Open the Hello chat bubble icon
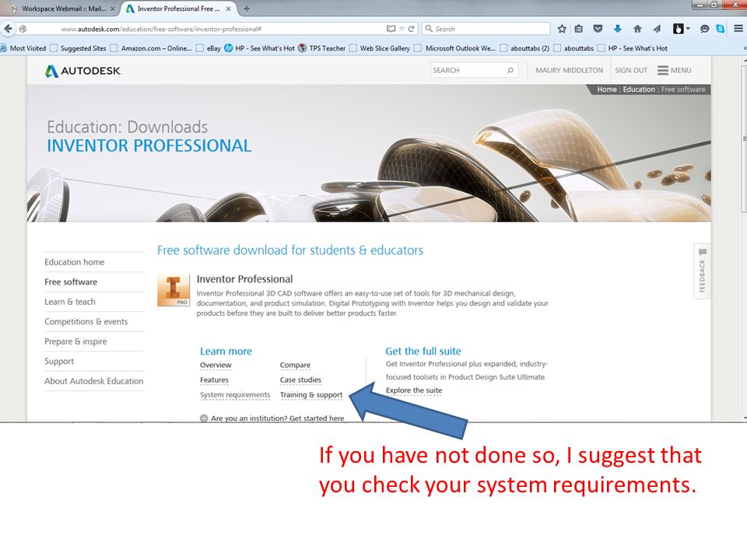This screenshot has width=747, height=560. [705, 29]
